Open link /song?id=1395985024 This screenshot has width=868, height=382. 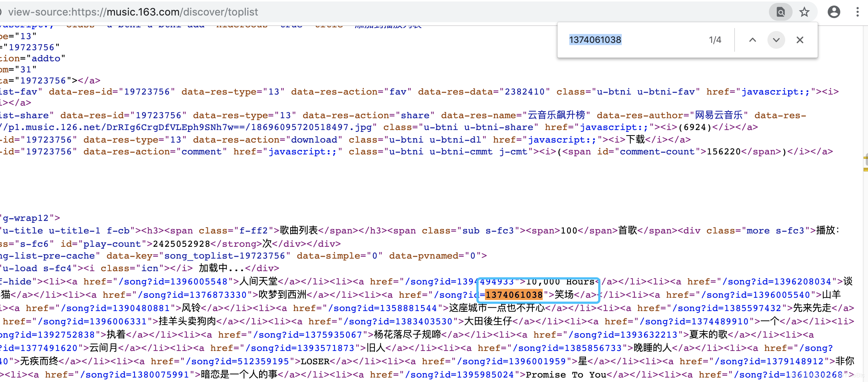click(459, 375)
